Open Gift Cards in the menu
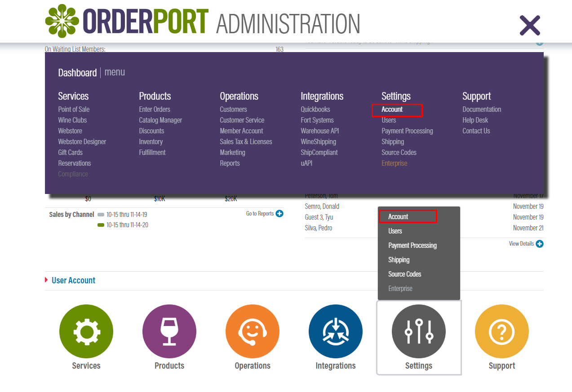 pos(70,152)
